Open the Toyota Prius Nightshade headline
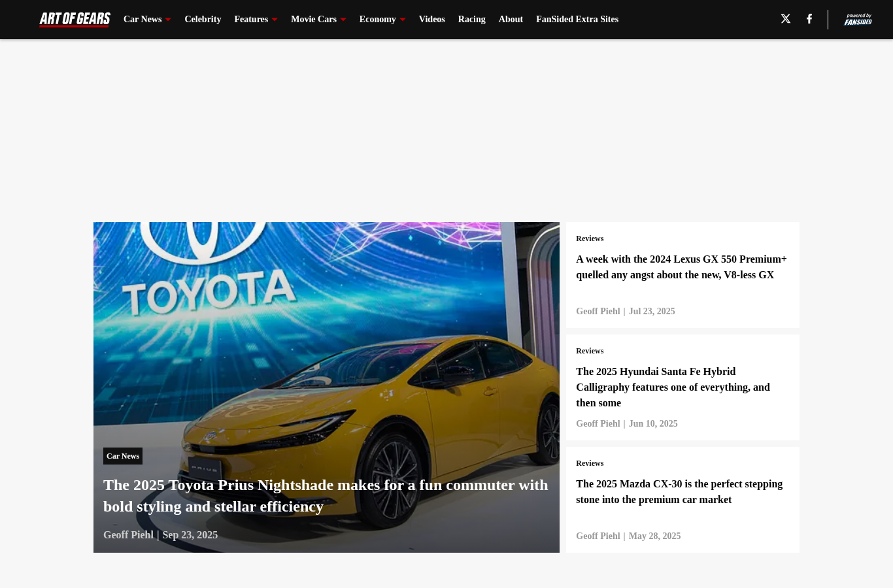Viewport: 893px width, 588px height. click(x=326, y=496)
